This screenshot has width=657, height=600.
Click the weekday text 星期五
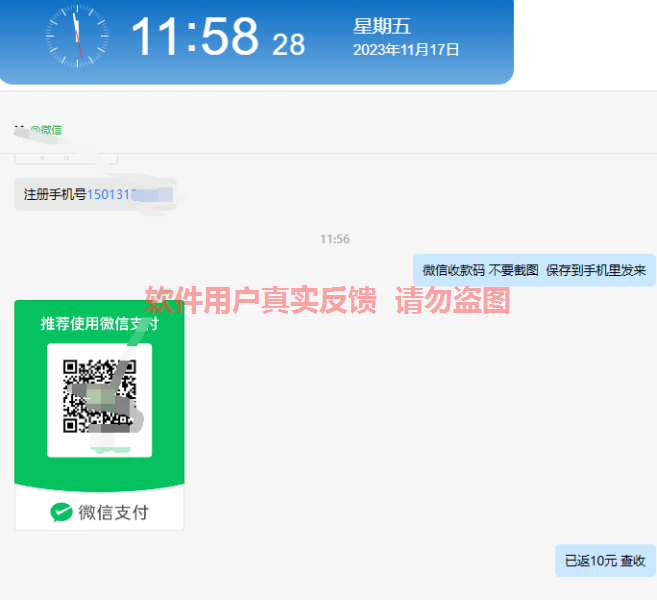click(x=382, y=26)
